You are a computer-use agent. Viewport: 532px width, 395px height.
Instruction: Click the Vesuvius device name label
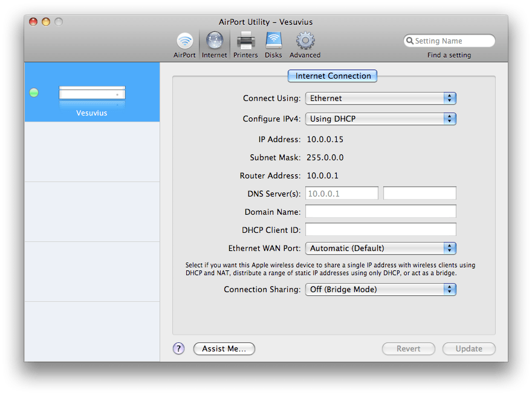click(92, 113)
